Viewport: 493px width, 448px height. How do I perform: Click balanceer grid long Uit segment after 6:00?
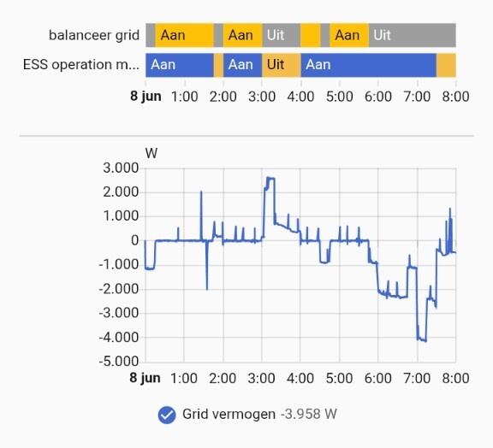pyautogui.click(x=413, y=35)
